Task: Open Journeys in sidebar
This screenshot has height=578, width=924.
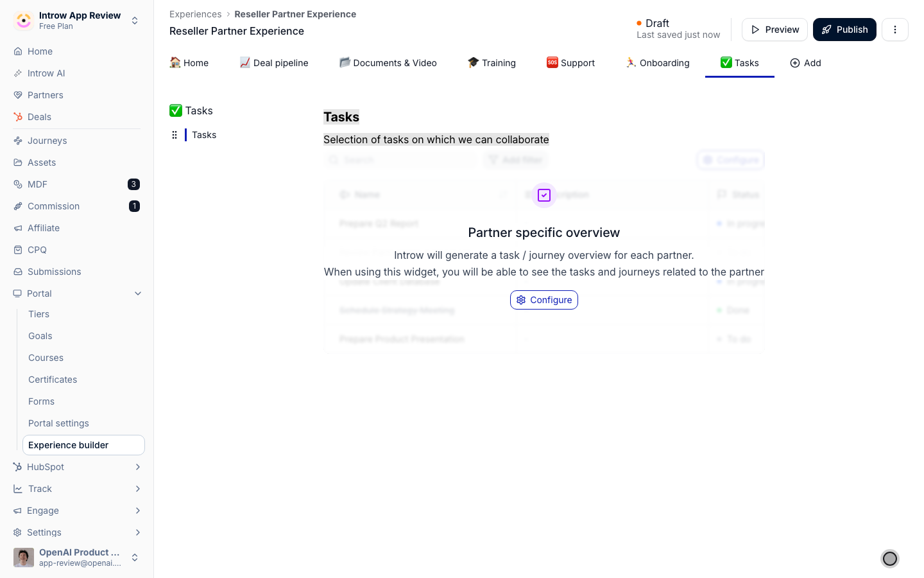Action: tap(77, 141)
